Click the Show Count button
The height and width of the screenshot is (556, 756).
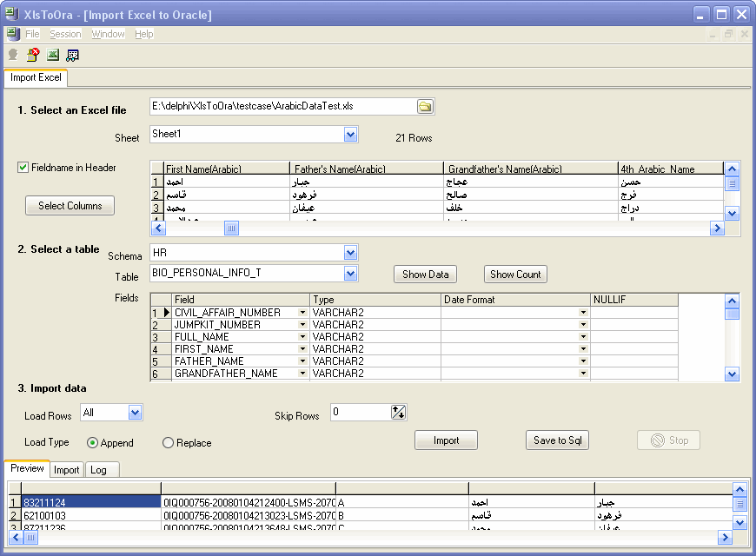(515, 275)
